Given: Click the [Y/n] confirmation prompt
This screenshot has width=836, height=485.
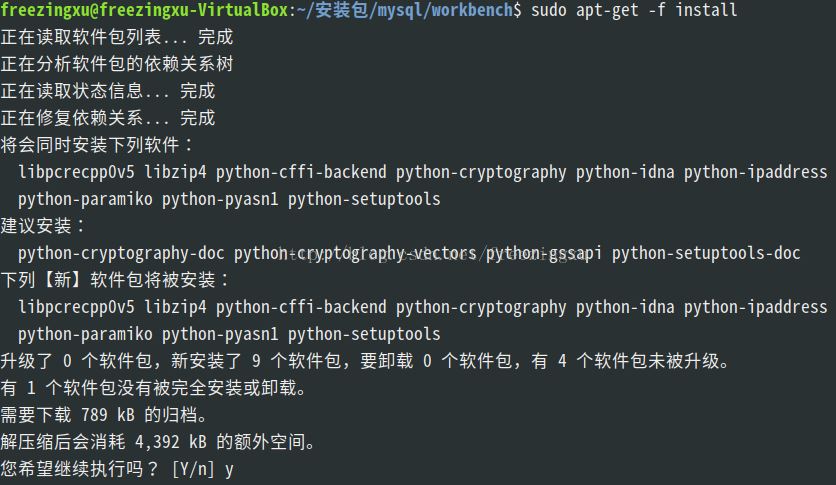Looking at the screenshot, I should coord(193,468).
